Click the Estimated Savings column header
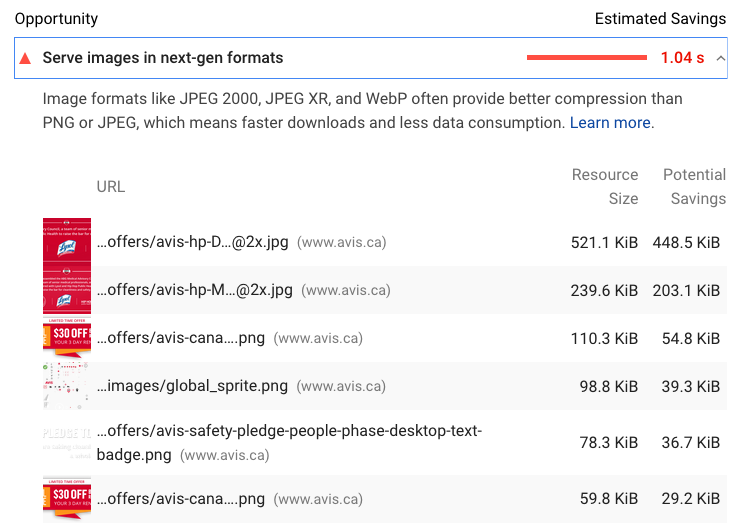This screenshot has height=529, width=737. [660, 19]
